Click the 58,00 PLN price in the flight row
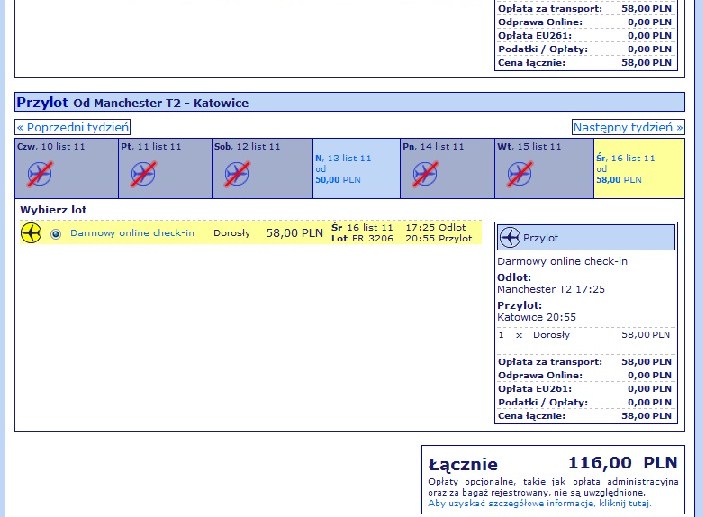The height and width of the screenshot is (517, 703). [x=294, y=233]
